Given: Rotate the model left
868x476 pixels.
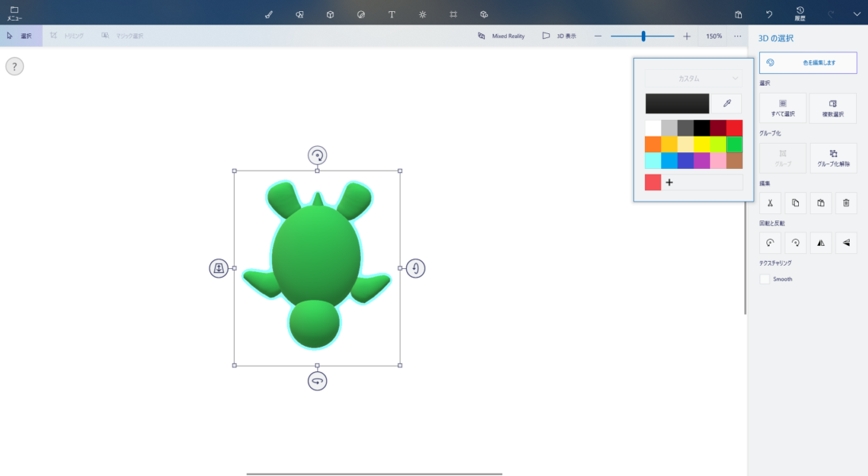Looking at the screenshot, I should (770, 243).
